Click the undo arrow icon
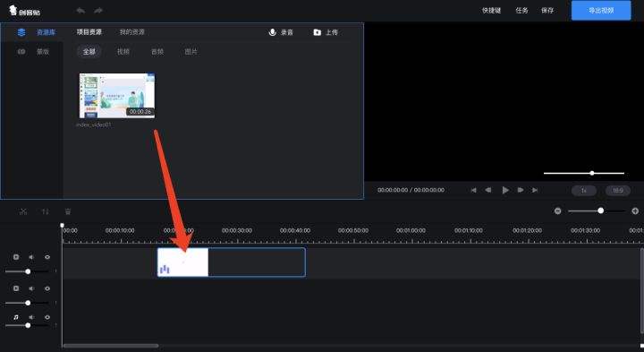This screenshot has height=352, width=644. click(80, 10)
